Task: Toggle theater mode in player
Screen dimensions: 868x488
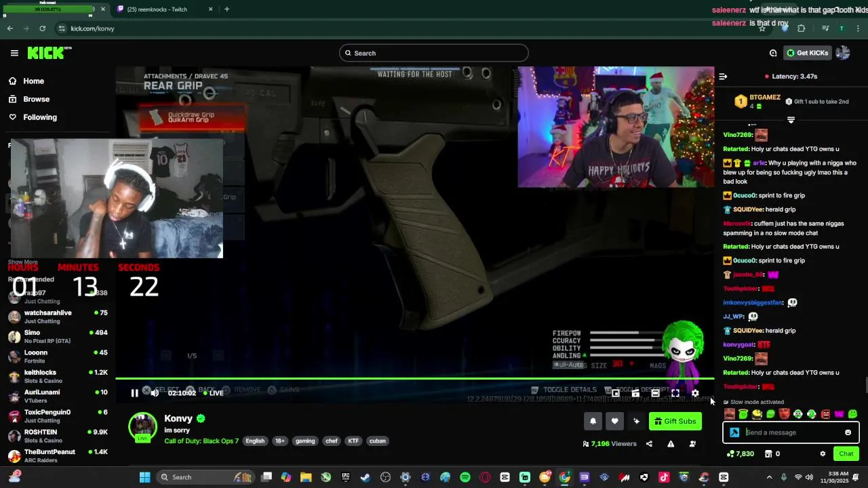Action: (x=655, y=393)
